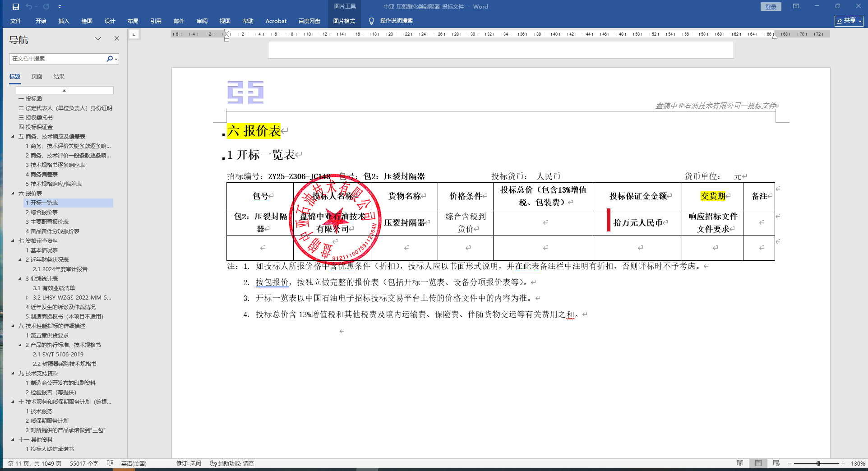Switch to the 开始 ribbon tab
The height and width of the screenshot is (471, 868).
pyautogui.click(x=41, y=21)
